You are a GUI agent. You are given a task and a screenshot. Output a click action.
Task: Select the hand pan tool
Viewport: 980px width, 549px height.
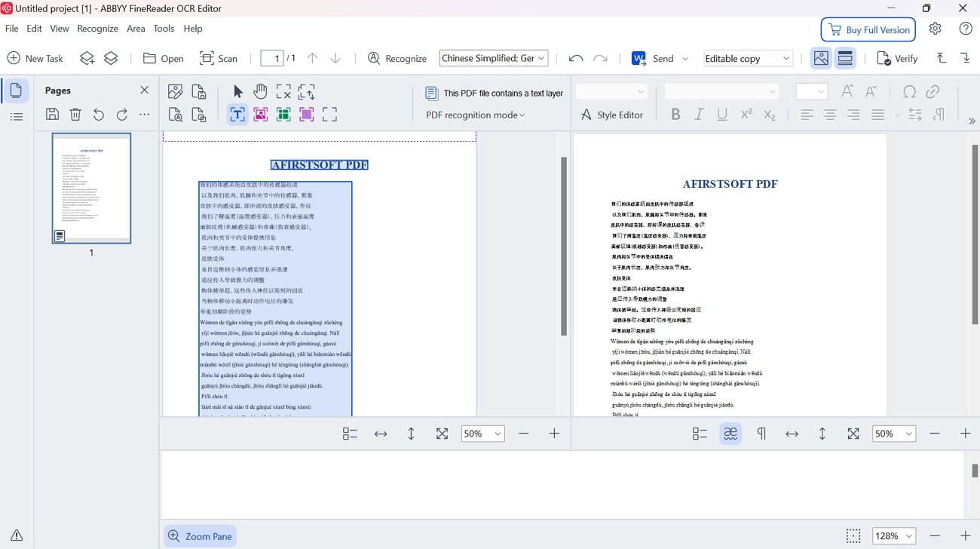(261, 92)
